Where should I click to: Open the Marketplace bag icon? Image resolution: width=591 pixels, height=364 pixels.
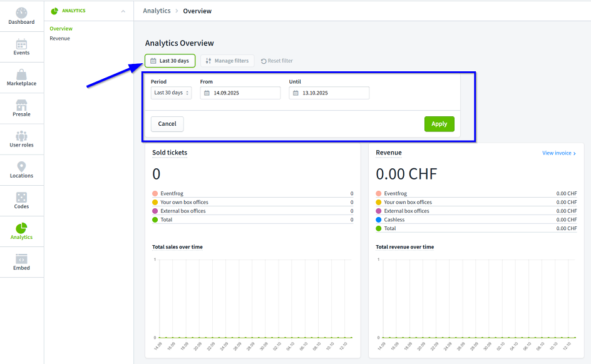21,74
